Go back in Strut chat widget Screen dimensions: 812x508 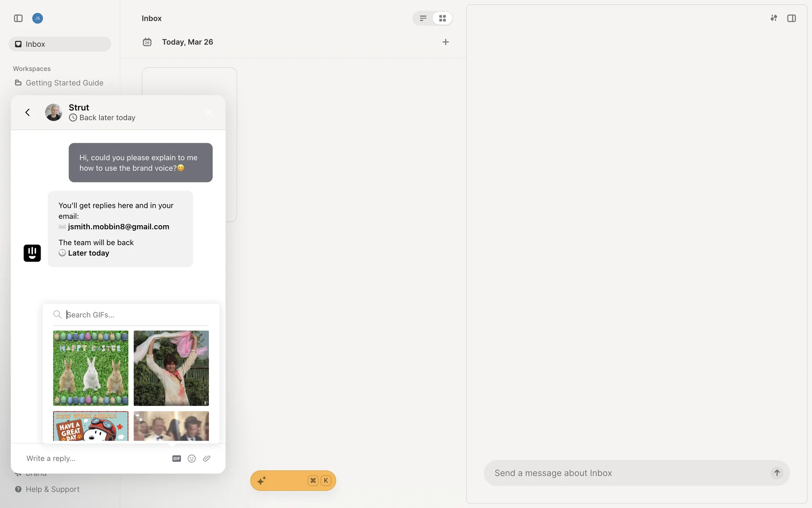click(28, 112)
